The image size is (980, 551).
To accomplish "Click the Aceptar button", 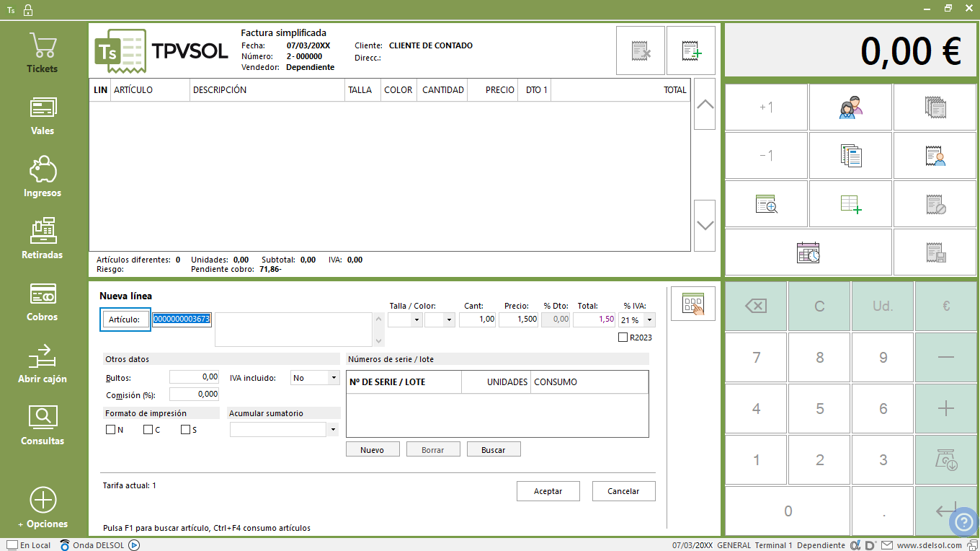I will click(x=548, y=491).
